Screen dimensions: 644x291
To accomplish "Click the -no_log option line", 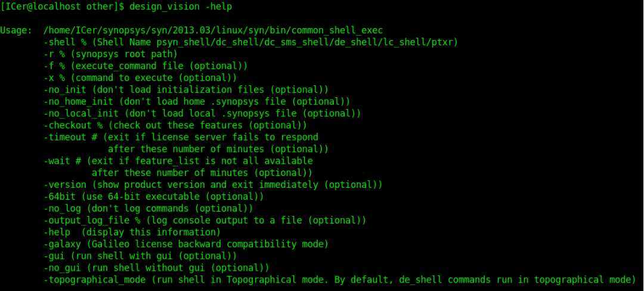I will (x=148, y=208).
